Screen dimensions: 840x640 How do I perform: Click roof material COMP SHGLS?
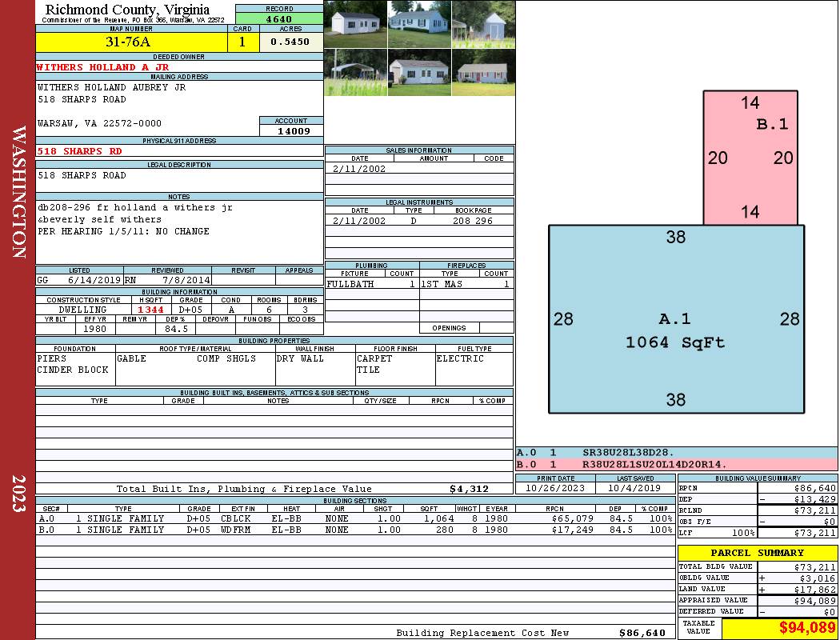[x=226, y=358]
